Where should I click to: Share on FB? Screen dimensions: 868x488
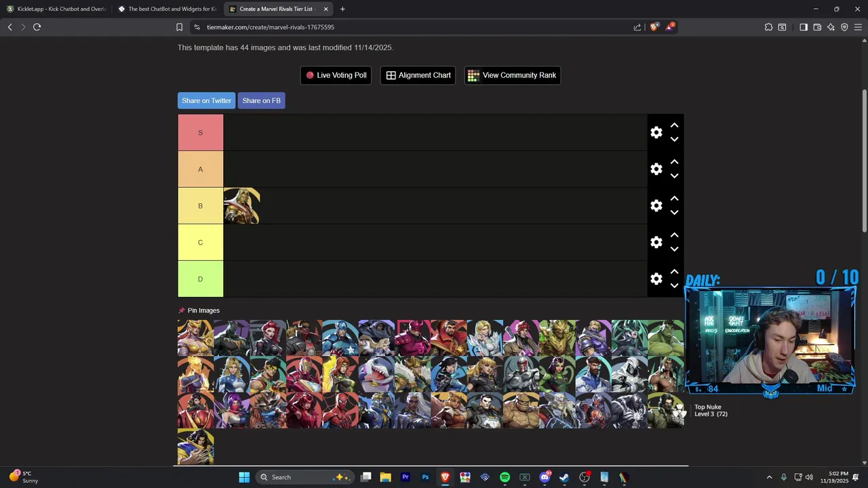261,100
